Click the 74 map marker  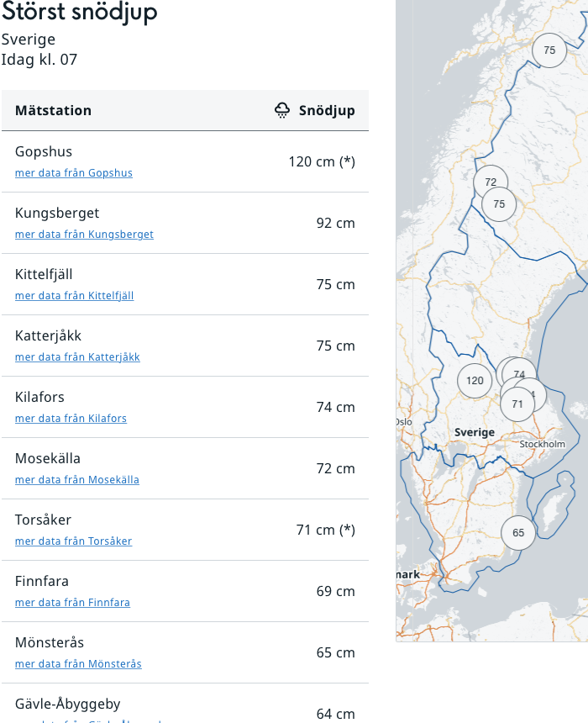pyautogui.click(x=521, y=373)
